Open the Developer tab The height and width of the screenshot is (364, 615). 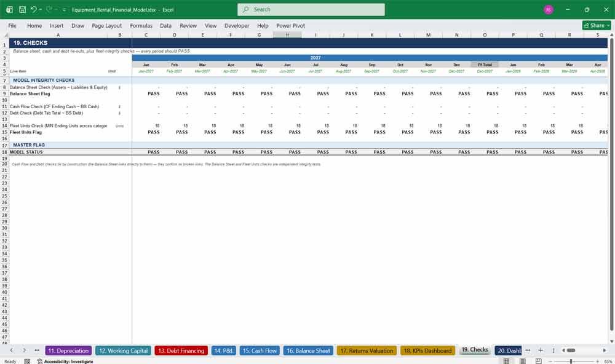(x=237, y=25)
